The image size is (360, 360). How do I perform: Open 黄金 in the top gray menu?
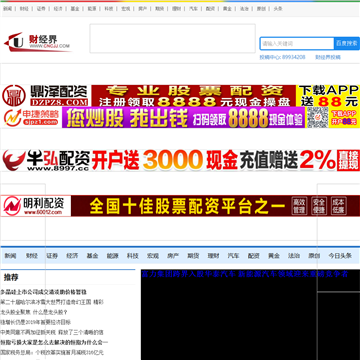tap(227, 9)
